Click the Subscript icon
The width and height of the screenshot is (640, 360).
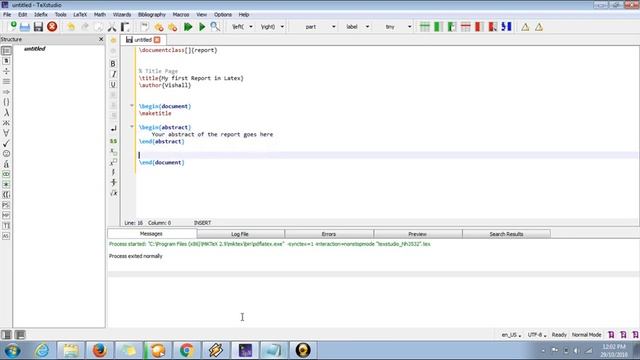(x=113, y=152)
